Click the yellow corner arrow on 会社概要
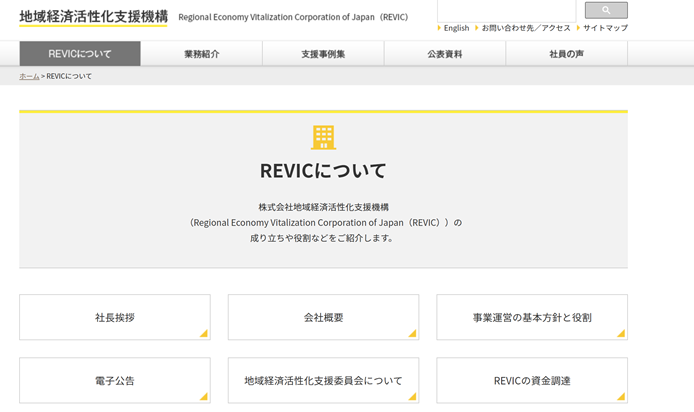 click(x=412, y=333)
